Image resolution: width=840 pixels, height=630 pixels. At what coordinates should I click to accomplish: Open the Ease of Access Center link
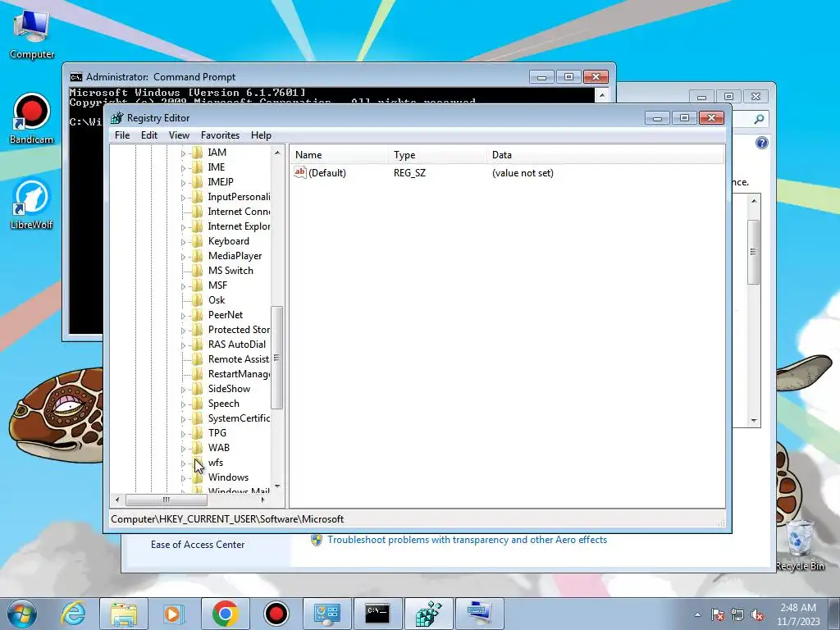tap(197, 545)
